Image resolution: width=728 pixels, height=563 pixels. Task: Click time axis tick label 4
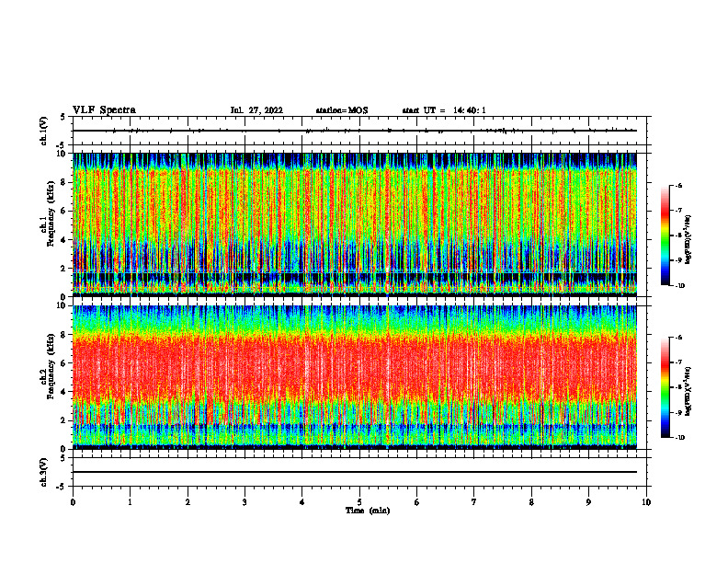click(x=302, y=502)
